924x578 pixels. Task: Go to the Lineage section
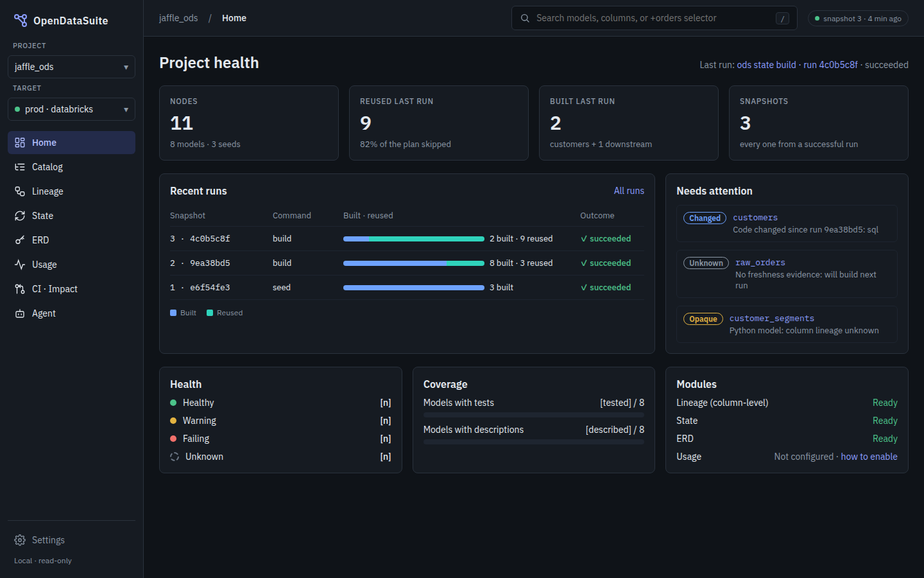[x=71, y=191]
